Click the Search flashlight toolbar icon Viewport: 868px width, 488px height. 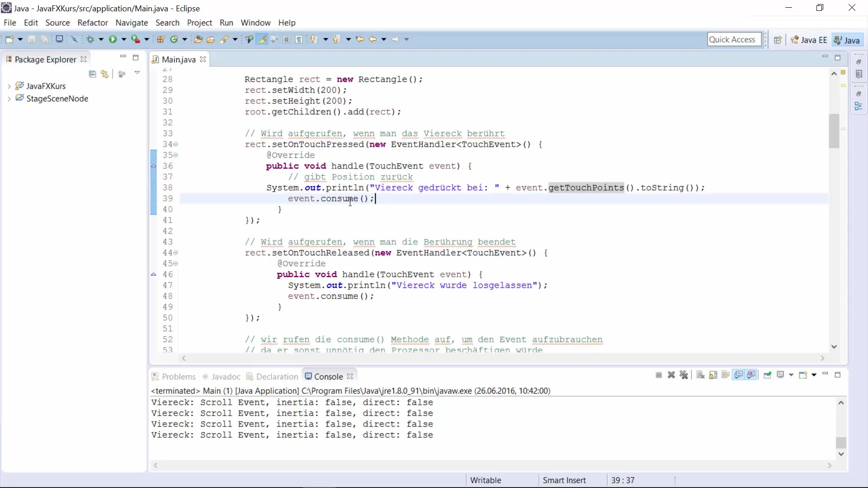(224, 39)
